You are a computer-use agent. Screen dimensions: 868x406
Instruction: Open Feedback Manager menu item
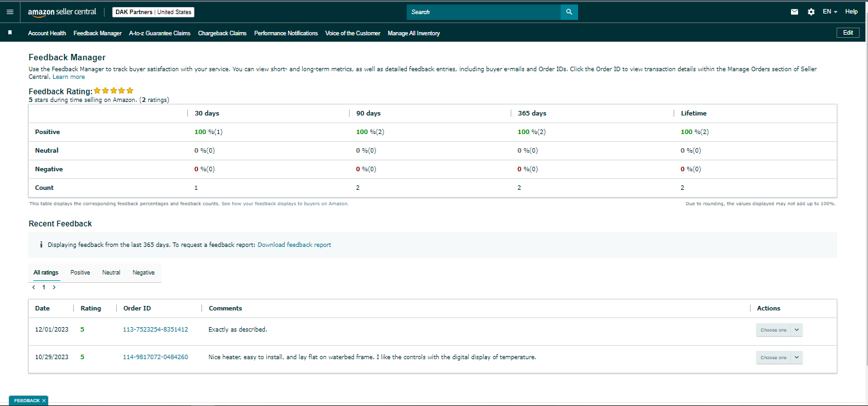98,33
